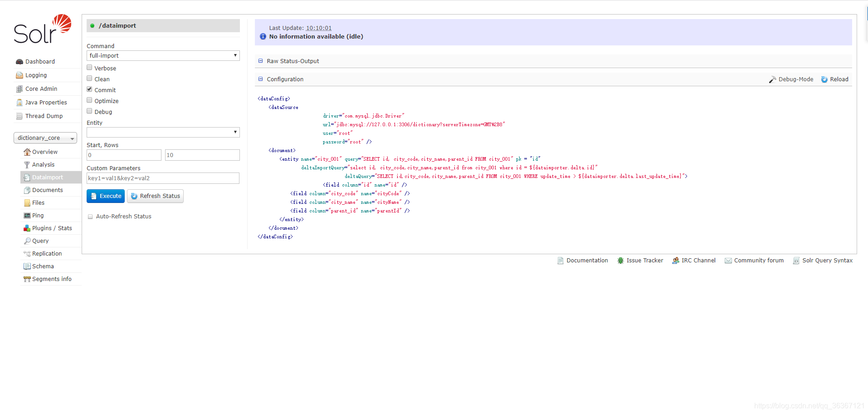Enable the Verbose checkbox
Viewport: 868px width, 414px height.
(89, 68)
